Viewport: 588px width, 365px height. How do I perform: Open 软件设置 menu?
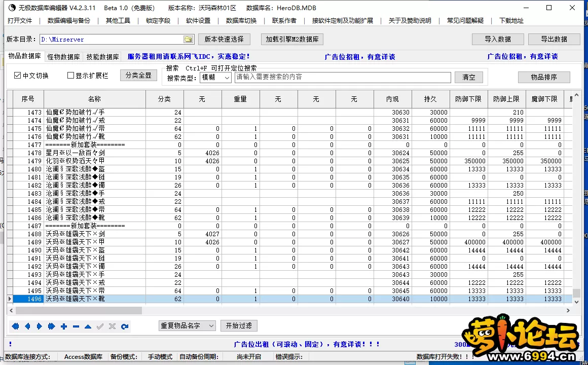(198, 21)
